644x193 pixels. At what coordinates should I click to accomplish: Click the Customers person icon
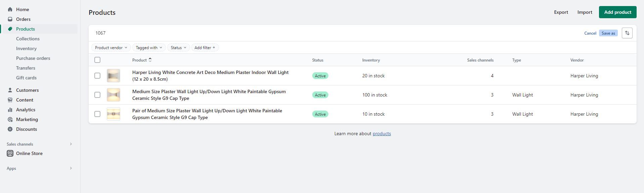click(x=10, y=90)
